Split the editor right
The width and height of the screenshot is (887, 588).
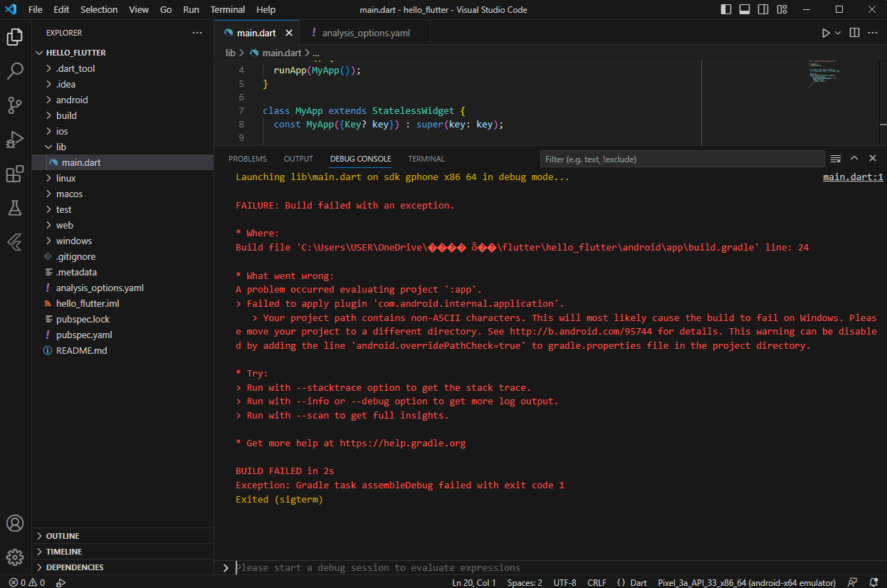point(854,33)
